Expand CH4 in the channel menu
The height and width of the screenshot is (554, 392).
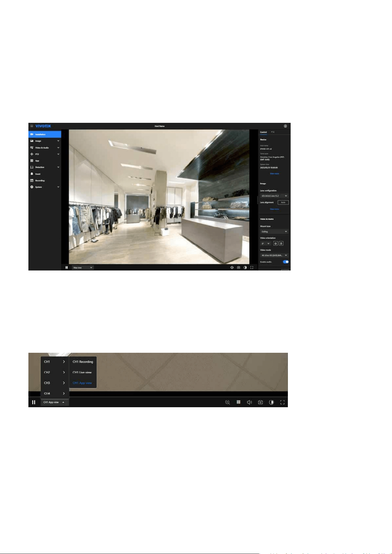tap(55, 394)
